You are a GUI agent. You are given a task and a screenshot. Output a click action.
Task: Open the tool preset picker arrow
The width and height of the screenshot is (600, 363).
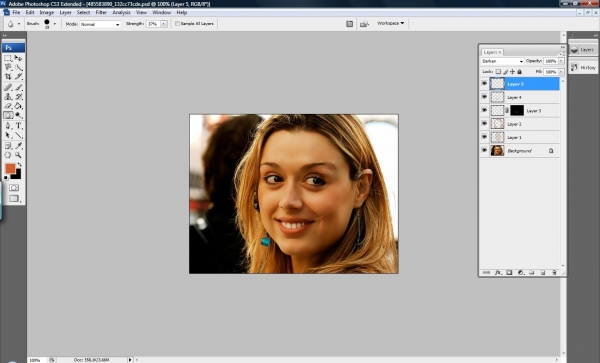(18, 24)
